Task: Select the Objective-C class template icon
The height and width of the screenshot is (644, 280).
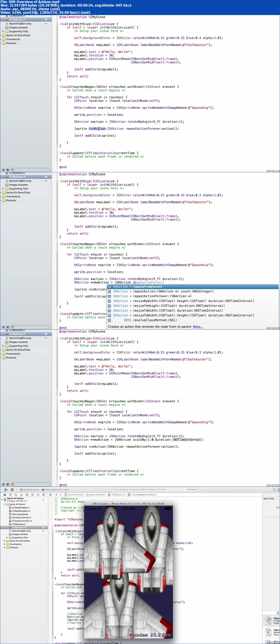Action: tap(268, 621)
